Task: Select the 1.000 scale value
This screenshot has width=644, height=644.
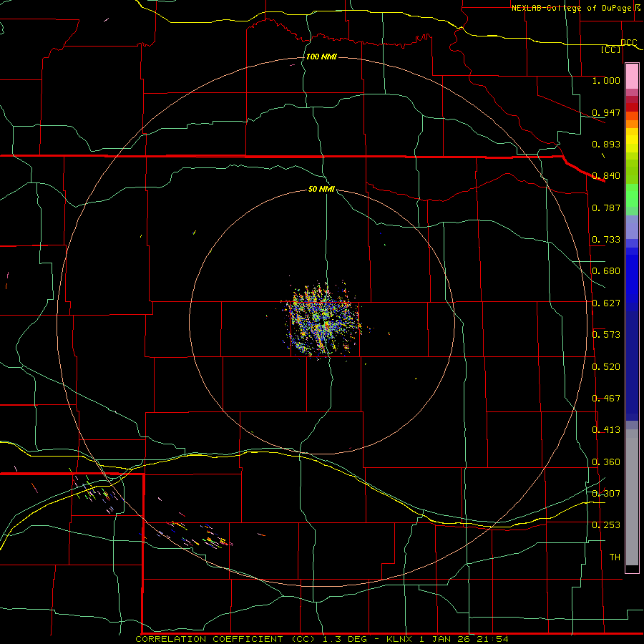Action: tap(606, 80)
